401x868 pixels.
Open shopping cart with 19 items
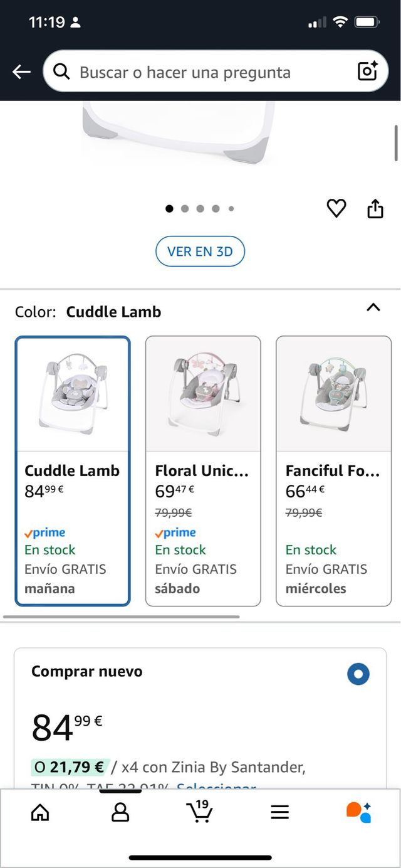200,811
